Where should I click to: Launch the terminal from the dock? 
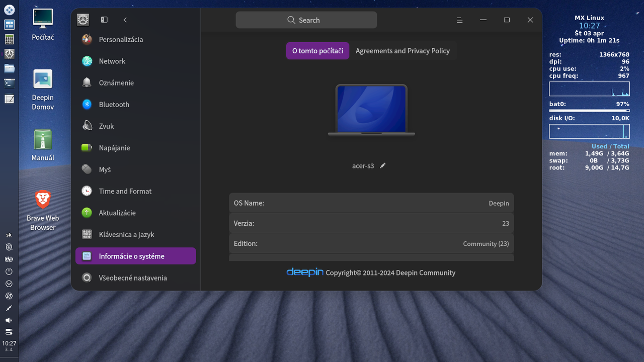(x=9, y=83)
